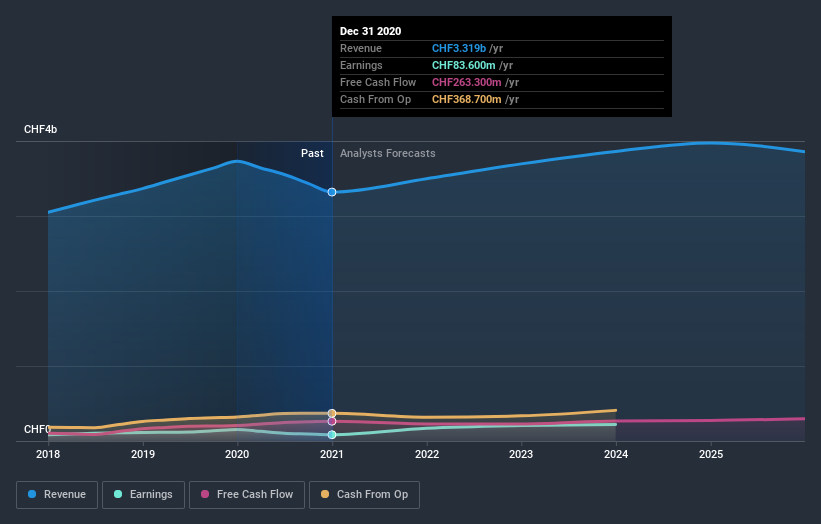
Task: Click the Free Cash Flow marker at 2021
Action: (332, 421)
